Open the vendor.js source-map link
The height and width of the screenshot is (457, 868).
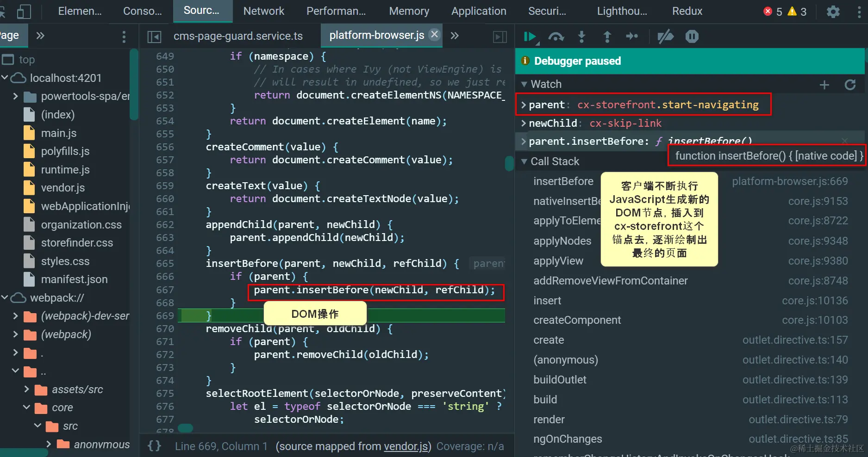pyautogui.click(x=406, y=446)
